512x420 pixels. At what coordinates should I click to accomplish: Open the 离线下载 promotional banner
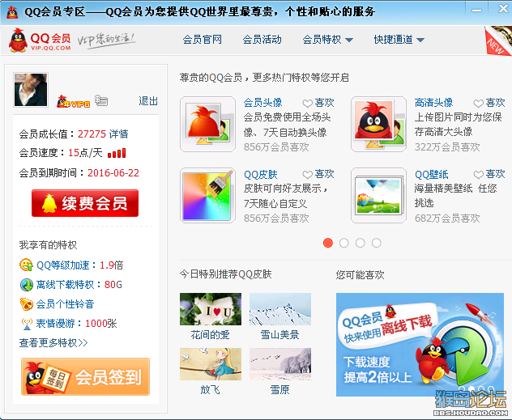(x=420, y=345)
